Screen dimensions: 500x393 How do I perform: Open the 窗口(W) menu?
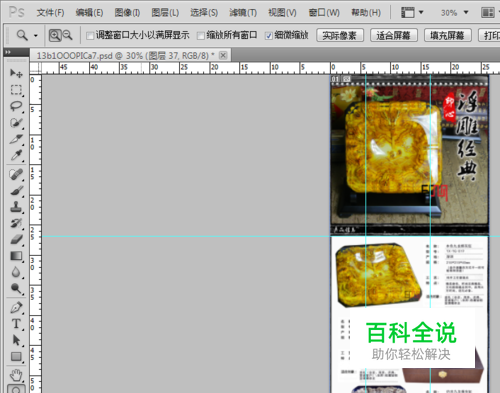tap(324, 13)
